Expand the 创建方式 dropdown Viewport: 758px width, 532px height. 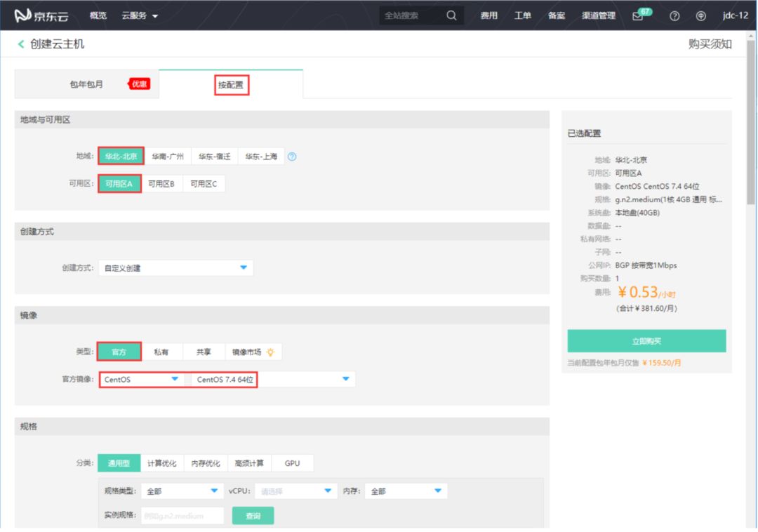tap(176, 268)
